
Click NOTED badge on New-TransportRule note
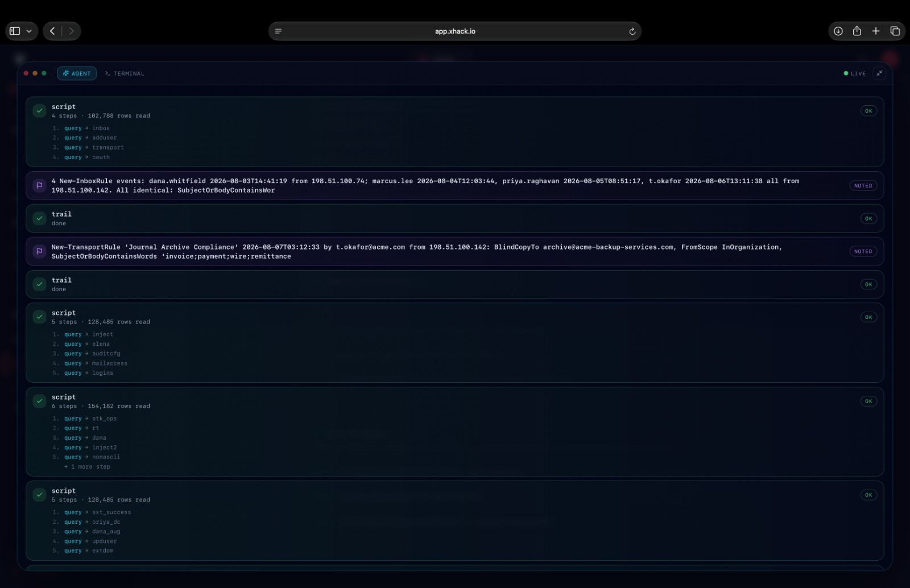pos(863,251)
